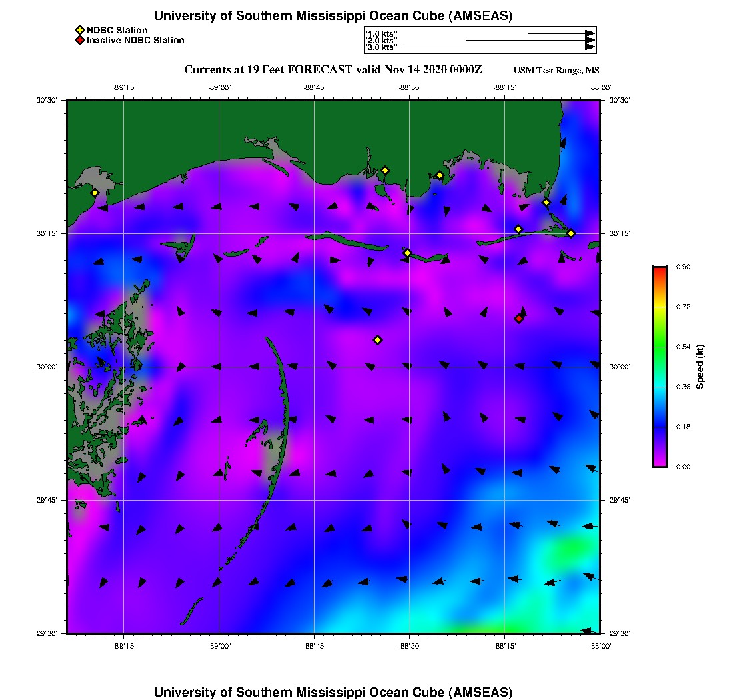Select the easternmost yellow NDBC station marker
This screenshot has width=733, height=700.
[571, 233]
